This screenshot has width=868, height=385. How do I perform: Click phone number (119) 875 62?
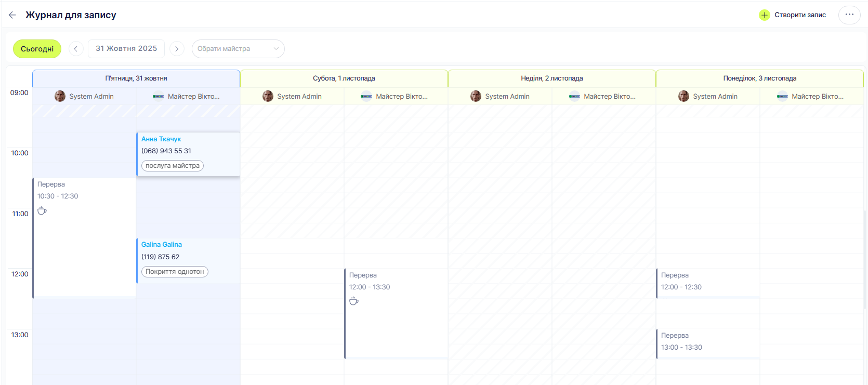[160, 257]
